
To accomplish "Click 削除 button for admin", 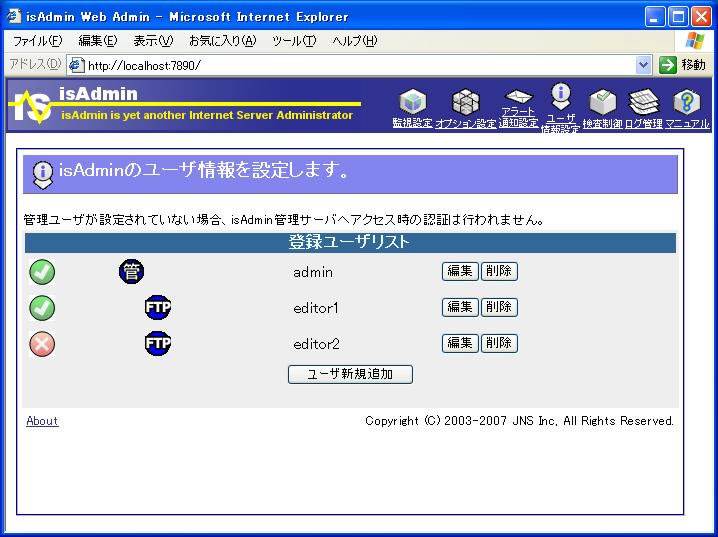I will [x=499, y=271].
